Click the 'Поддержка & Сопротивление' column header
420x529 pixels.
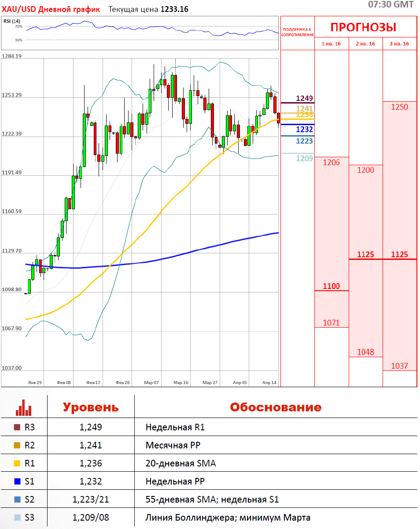click(297, 32)
